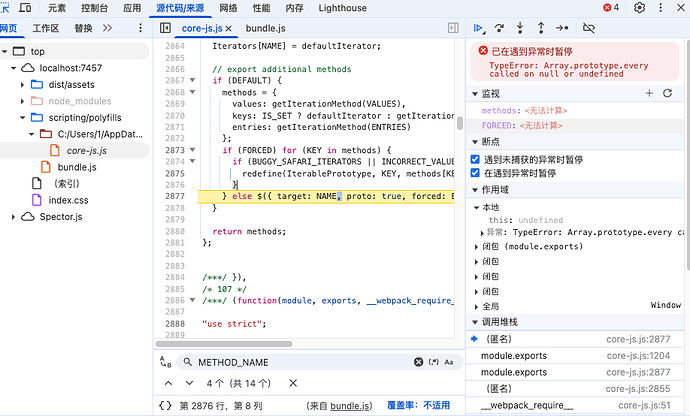Toggle regular expression search
Image resolution: width=690 pixels, height=416 pixels.
434,362
